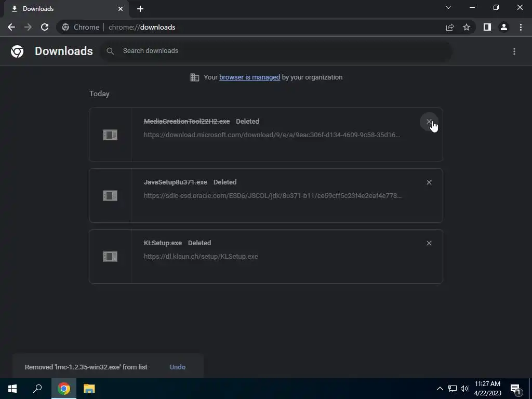Open the profile avatar icon
The image size is (532, 399).
(x=504, y=27)
